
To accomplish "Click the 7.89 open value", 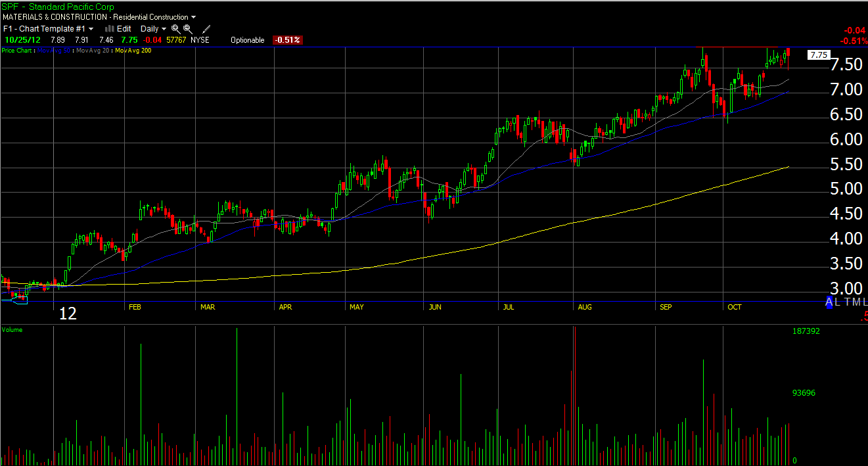I will pyautogui.click(x=59, y=40).
